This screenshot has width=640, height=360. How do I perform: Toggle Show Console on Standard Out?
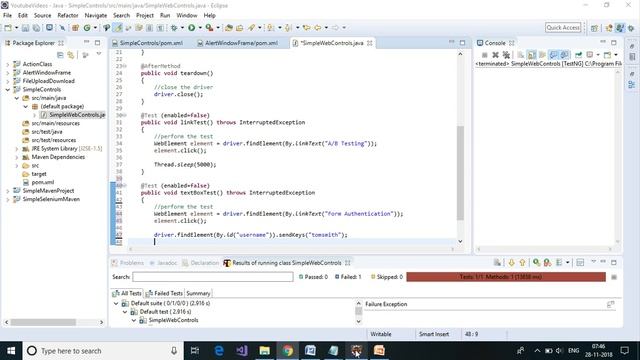553,55
